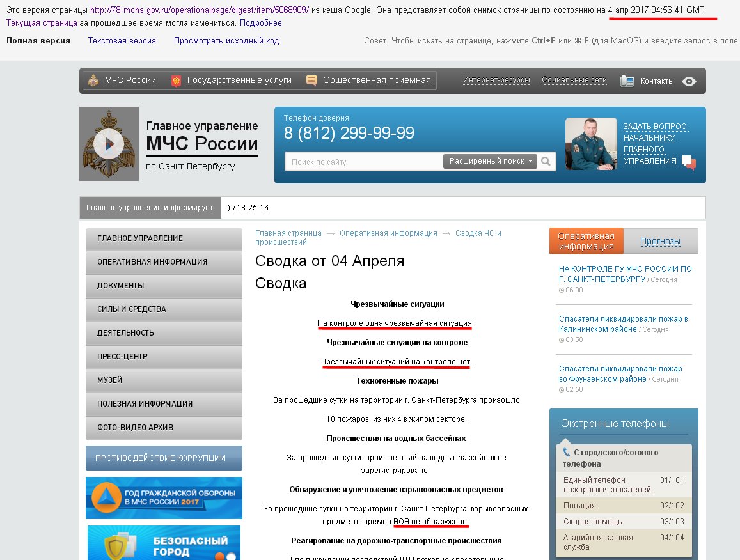Click ПРОТИВОДЕЙСТВИЕ КОРРУПЦИИ button
The height and width of the screenshot is (560, 740).
pyautogui.click(x=164, y=458)
